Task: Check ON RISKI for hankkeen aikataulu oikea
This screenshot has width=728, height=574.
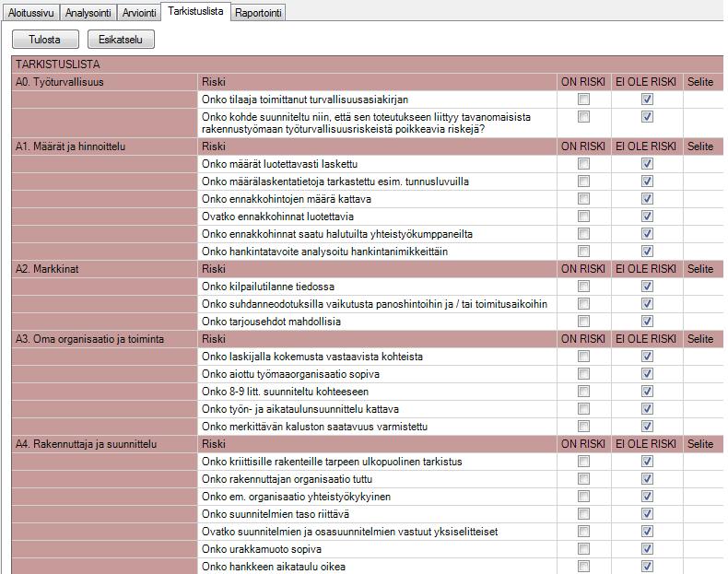Action: [x=583, y=566]
